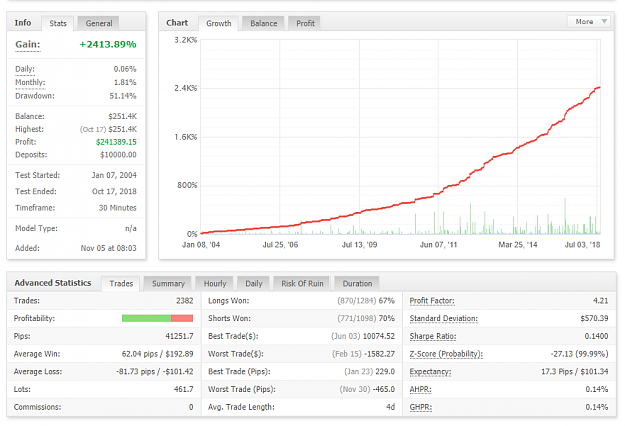625x426 pixels.
Task: Click the Profit Factor value 4.21
Action: tap(601, 301)
